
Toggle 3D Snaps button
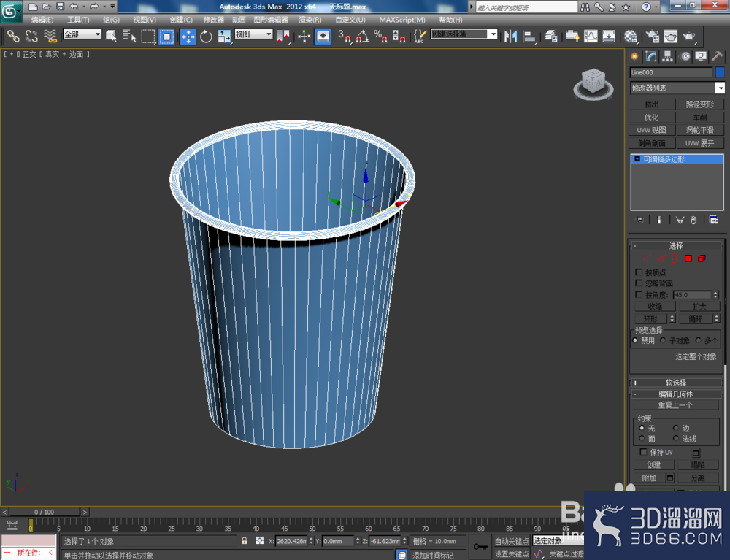(344, 36)
